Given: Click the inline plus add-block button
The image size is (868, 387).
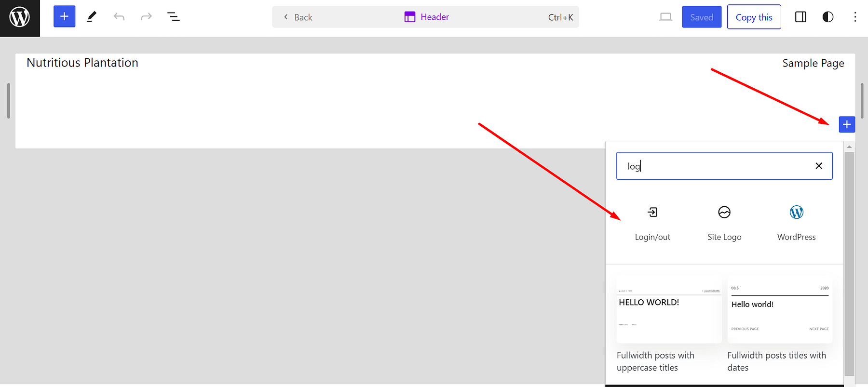Looking at the screenshot, I should pos(847,124).
